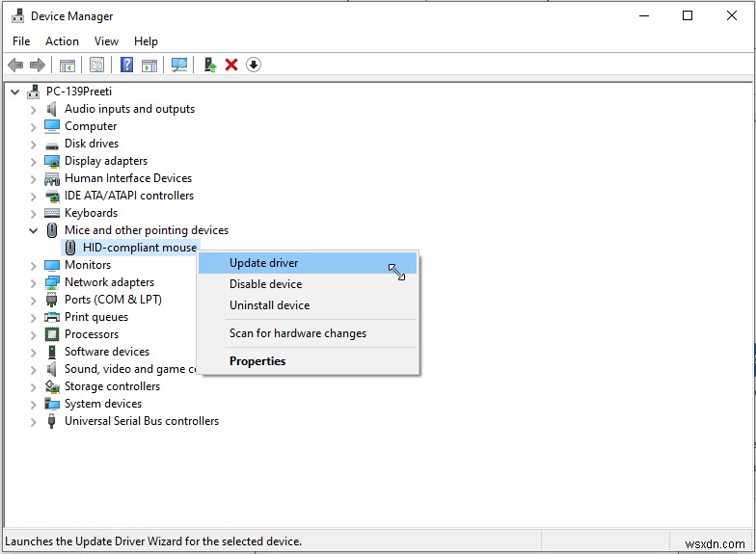Click the Processors chip icon
Image resolution: width=756 pixels, height=554 pixels.
52,334
